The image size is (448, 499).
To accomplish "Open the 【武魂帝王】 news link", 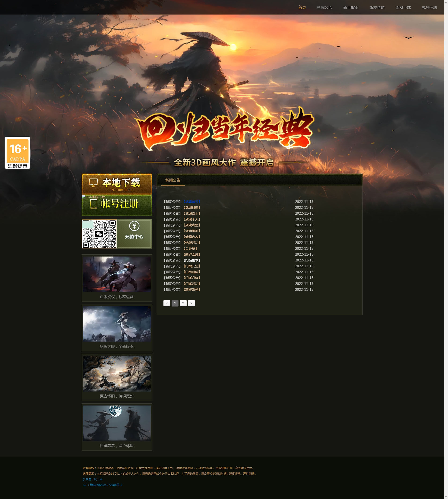I will (192, 213).
